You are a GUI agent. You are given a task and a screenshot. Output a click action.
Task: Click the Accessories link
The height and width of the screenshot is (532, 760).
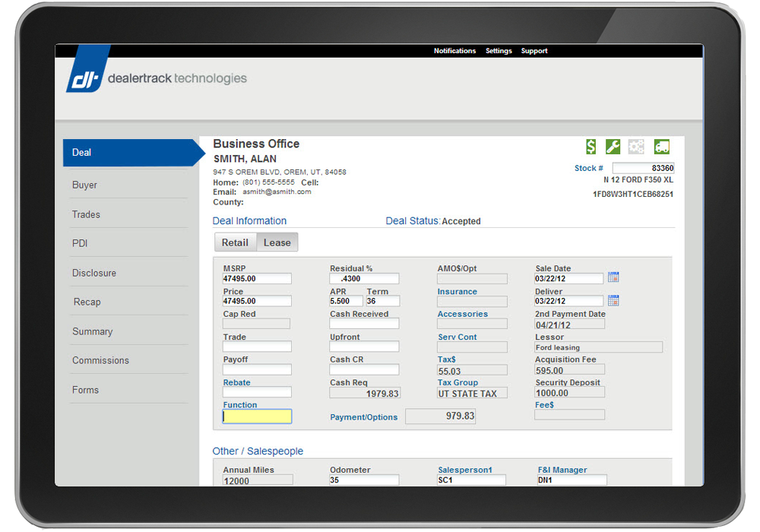tap(462, 314)
